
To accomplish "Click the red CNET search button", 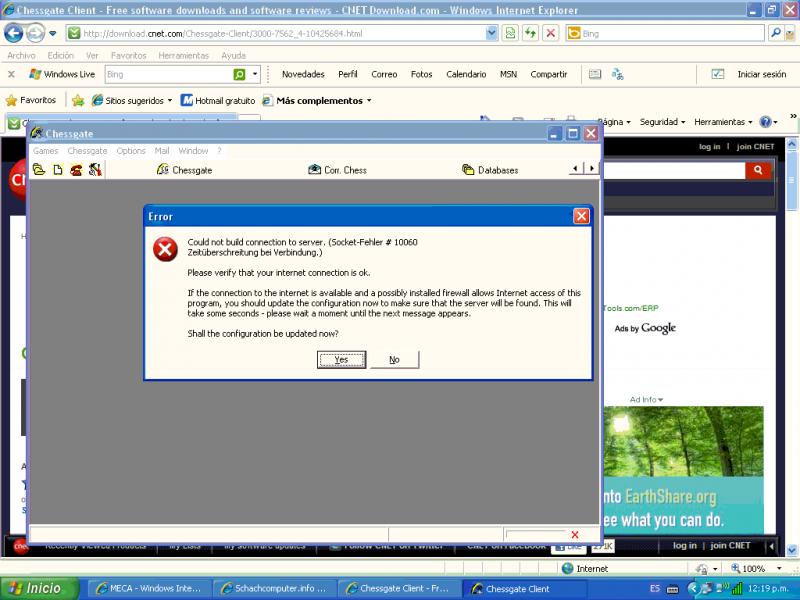I will point(758,170).
